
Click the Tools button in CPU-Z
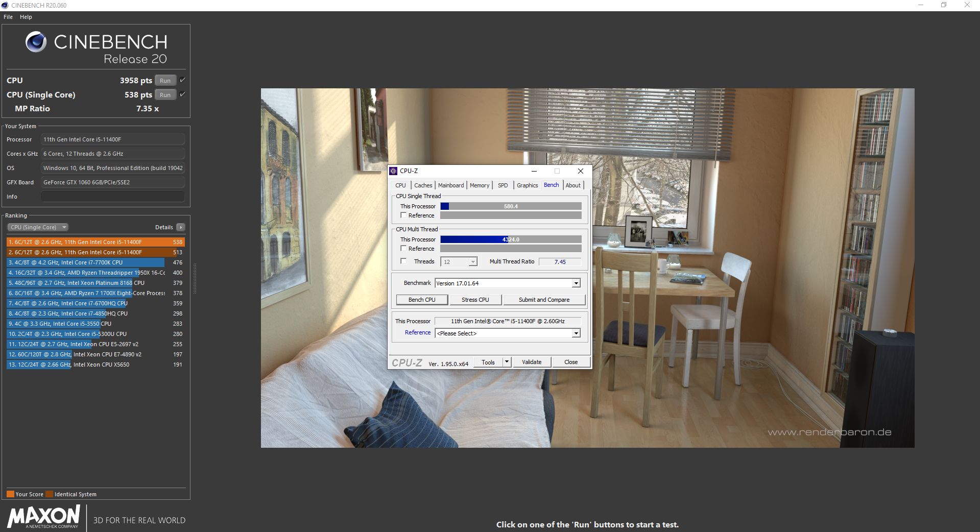point(488,362)
